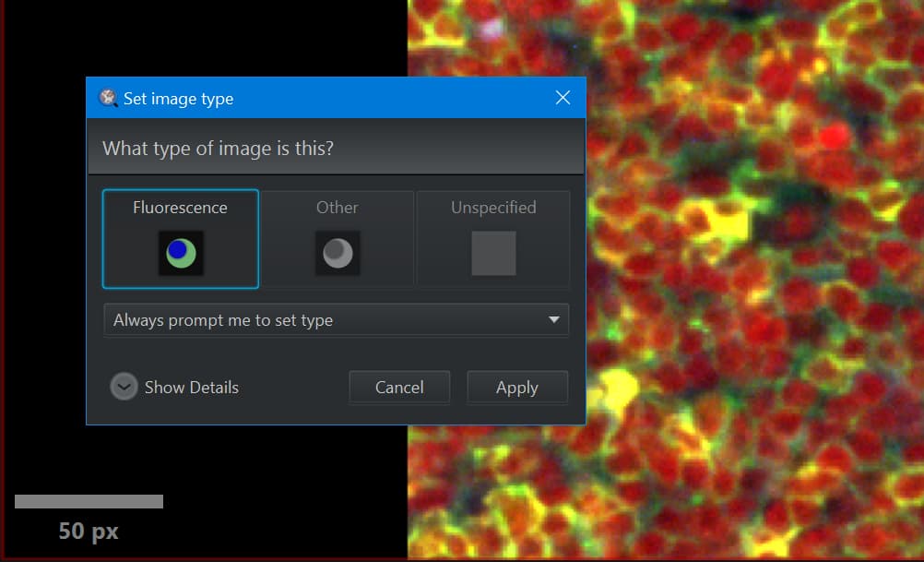The width and height of the screenshot is (924, 562).
Task: Click the green-ringed fluorescence color sample
Action: click(x=180, y=252)
